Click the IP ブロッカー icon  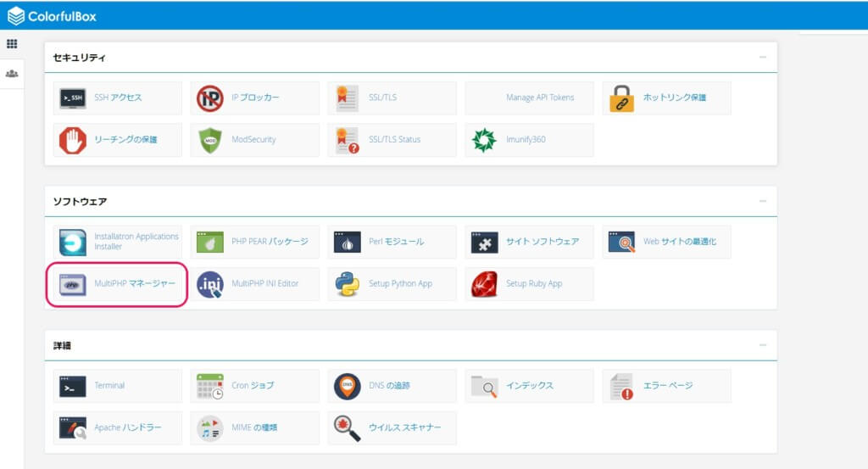[209, 98]
